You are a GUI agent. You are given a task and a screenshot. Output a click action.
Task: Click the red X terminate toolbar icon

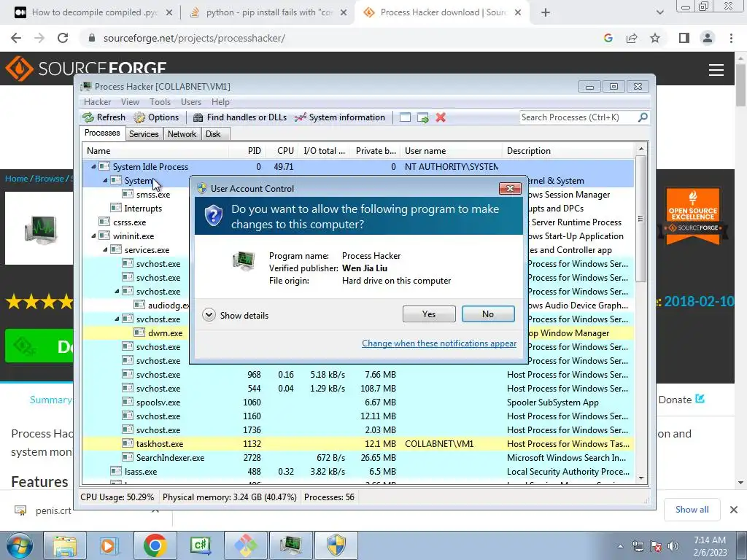441,117
